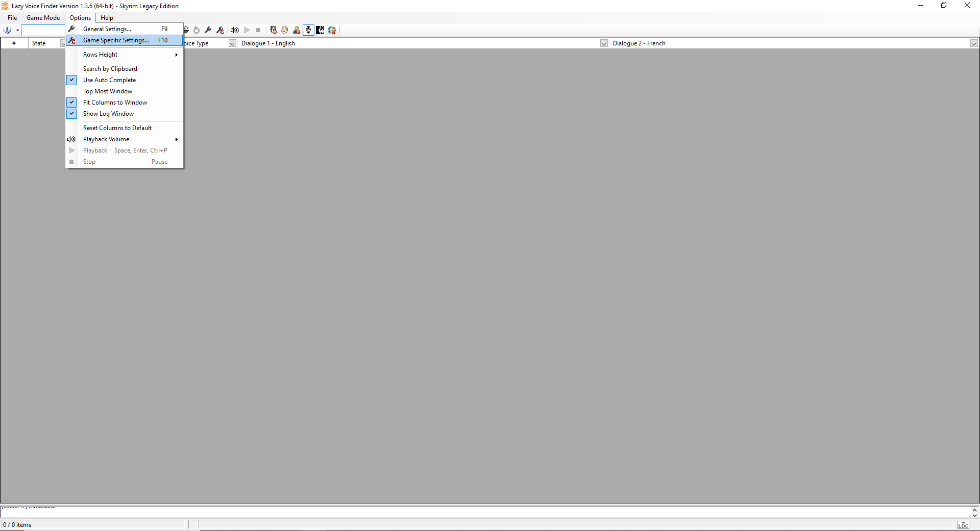Viewport: 980px width, 531px height.
Task: Open Dialogue 2 - French filter dropdown
Action: tap(974, 43)
